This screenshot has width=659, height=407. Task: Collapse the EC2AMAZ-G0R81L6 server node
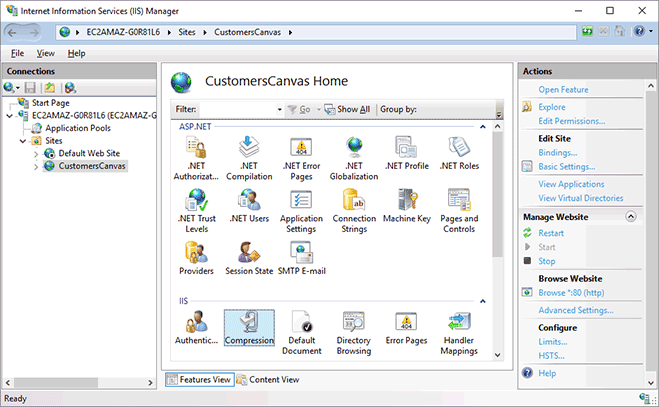point(9,116)
